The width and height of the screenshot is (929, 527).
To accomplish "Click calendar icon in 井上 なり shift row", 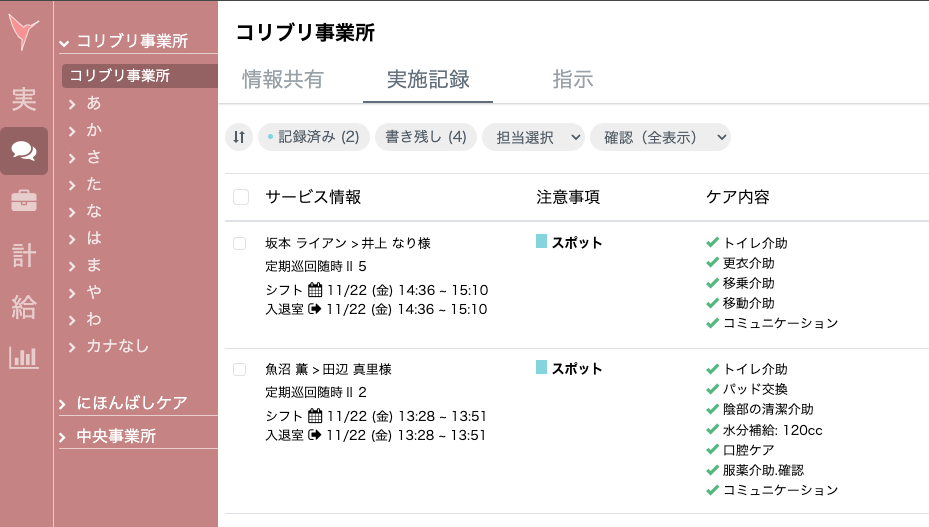I will pos(315,290).
